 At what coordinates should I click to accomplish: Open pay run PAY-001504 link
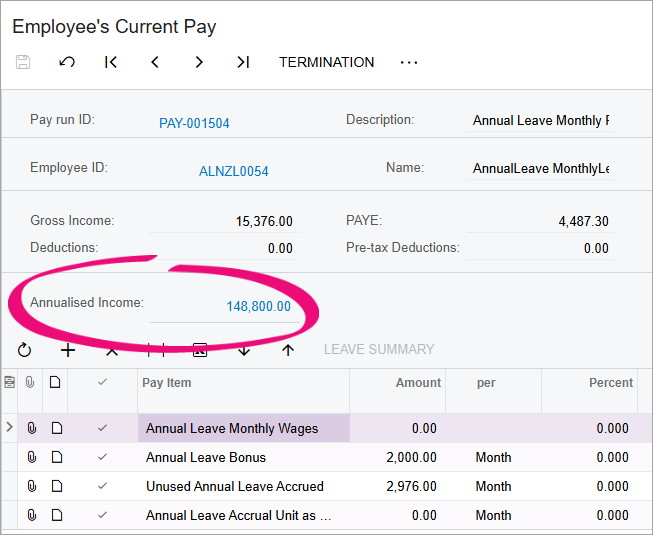tap(194, 123)
